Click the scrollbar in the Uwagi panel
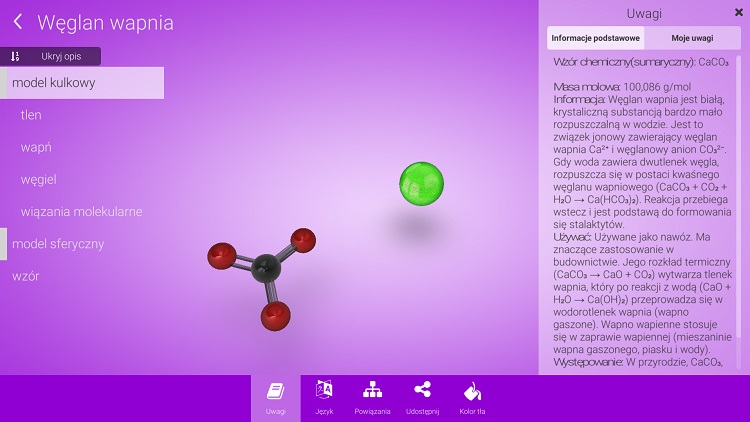 (740, 200)
